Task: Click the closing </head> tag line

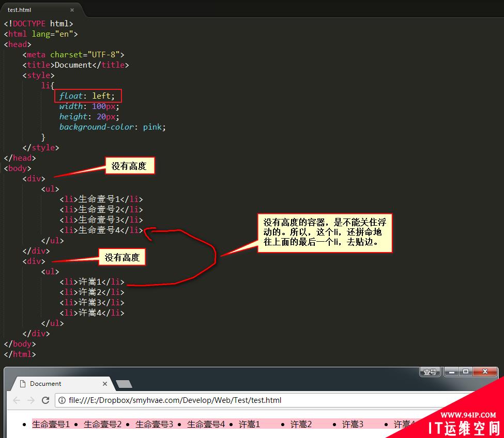Action: pyautogui.click(x=20, y=158)
